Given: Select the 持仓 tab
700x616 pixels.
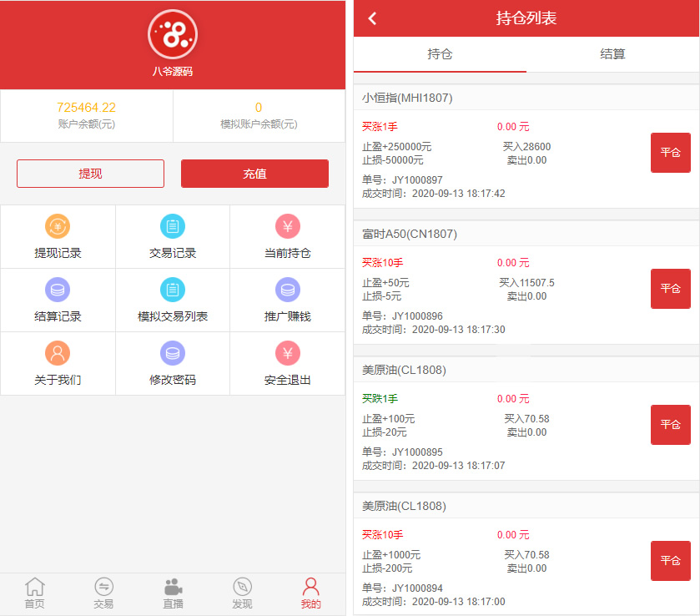Looking at the screenshot, I should (x=440, y=54).
